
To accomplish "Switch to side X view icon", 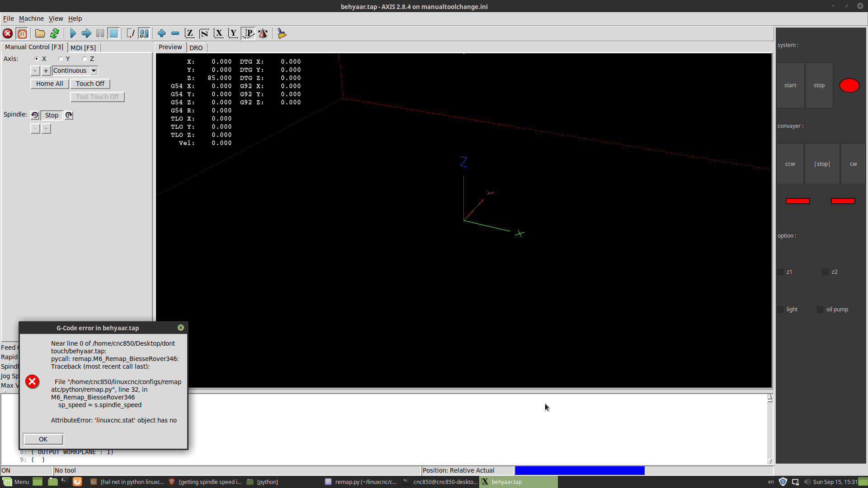I will point(218,33).
